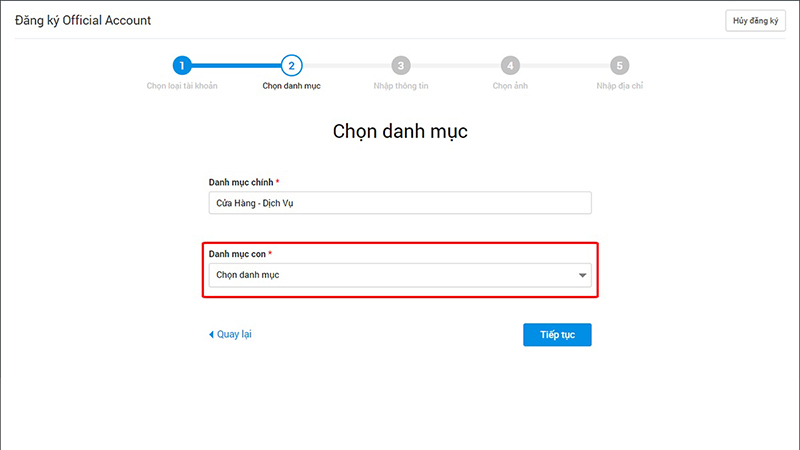Click the Đăng ký Official Account title

pyautogui.click(x=83, y=20)
